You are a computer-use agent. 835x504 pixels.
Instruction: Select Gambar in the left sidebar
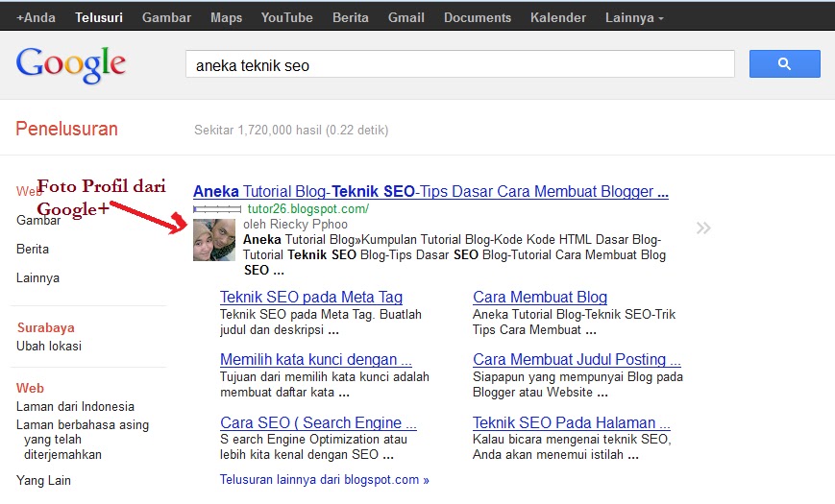38,221
